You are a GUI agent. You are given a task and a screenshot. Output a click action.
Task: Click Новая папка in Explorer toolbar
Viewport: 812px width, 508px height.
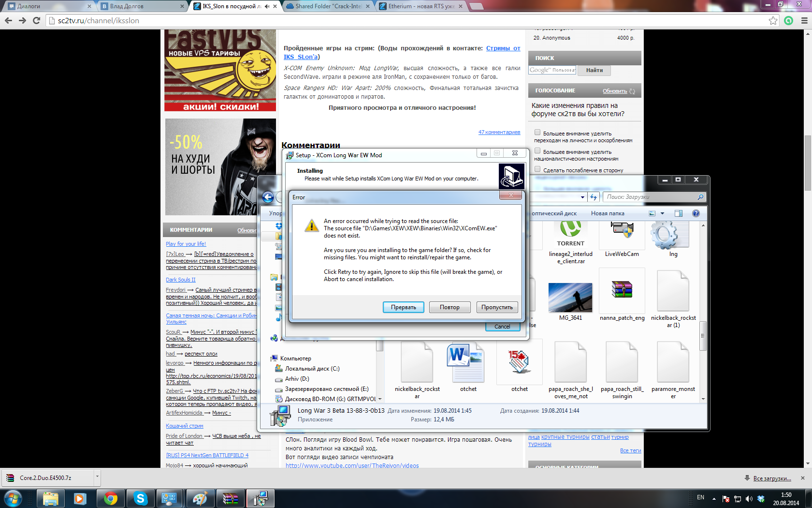608,213
